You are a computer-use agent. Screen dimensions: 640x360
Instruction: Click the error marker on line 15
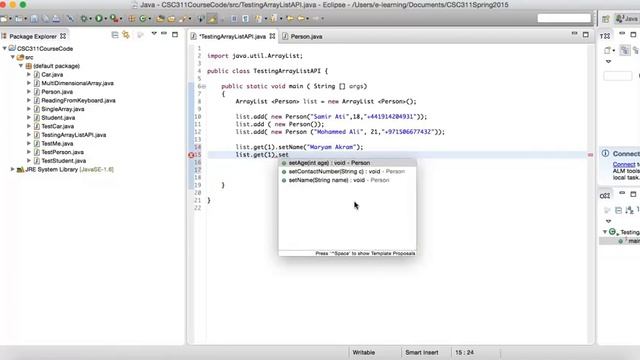pyautogui.click(x=191, y=155)
